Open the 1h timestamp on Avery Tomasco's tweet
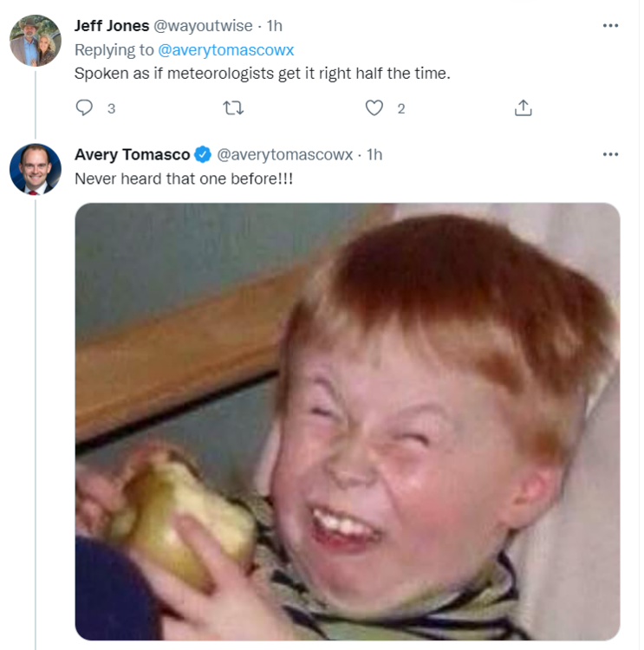The image size is (644, 650). tap(374, 155)
